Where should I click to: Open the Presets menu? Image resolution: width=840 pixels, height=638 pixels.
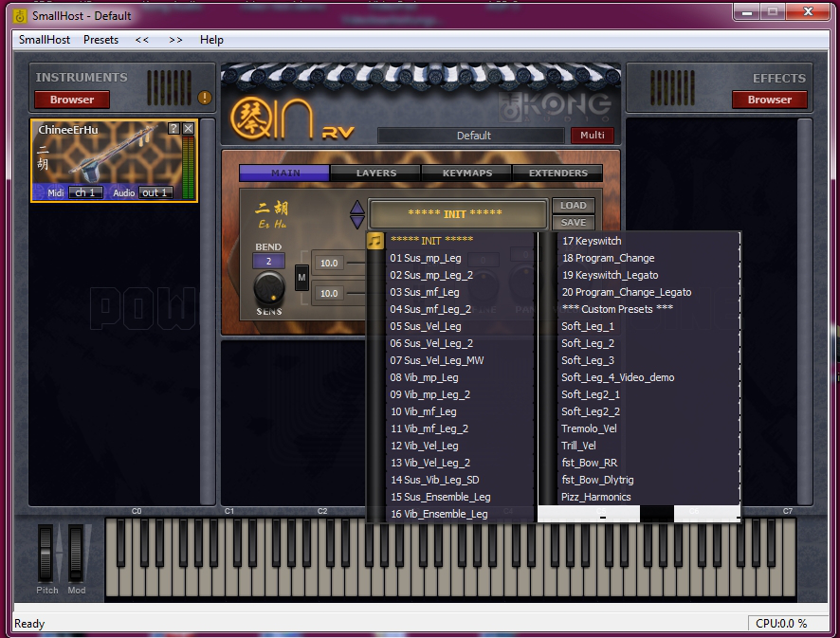pyautogui.click(x=100, y=40)
